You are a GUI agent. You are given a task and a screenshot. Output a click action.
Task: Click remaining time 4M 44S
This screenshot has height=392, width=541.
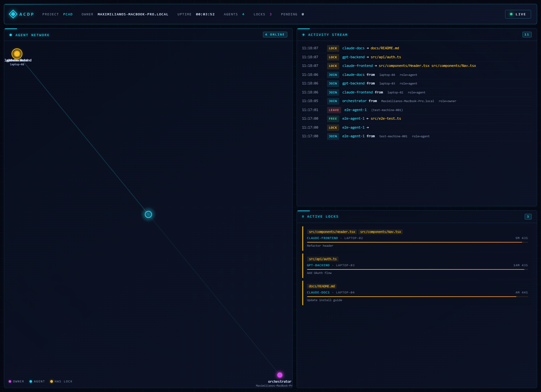coord(521,292)
